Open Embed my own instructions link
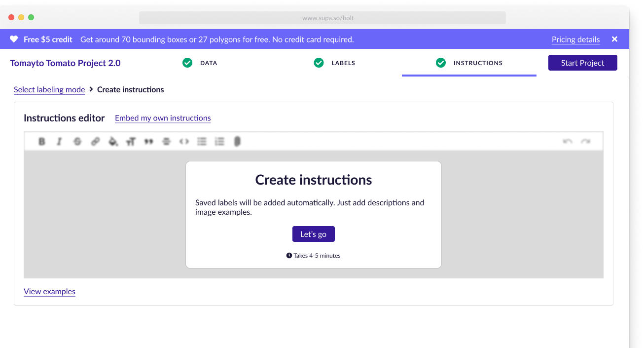The height and width of the screenshot is (348, 644). click(x=163, y=118)
